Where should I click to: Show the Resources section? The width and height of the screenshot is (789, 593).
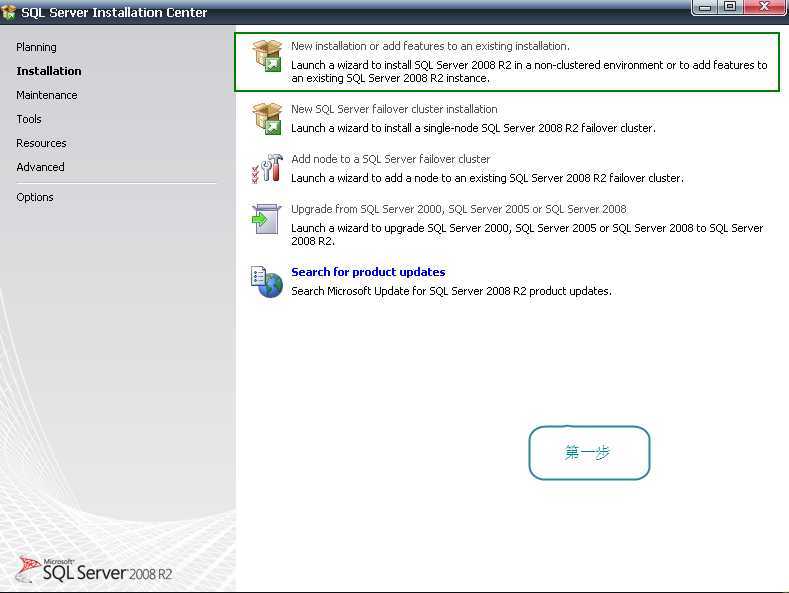point(41,143)
